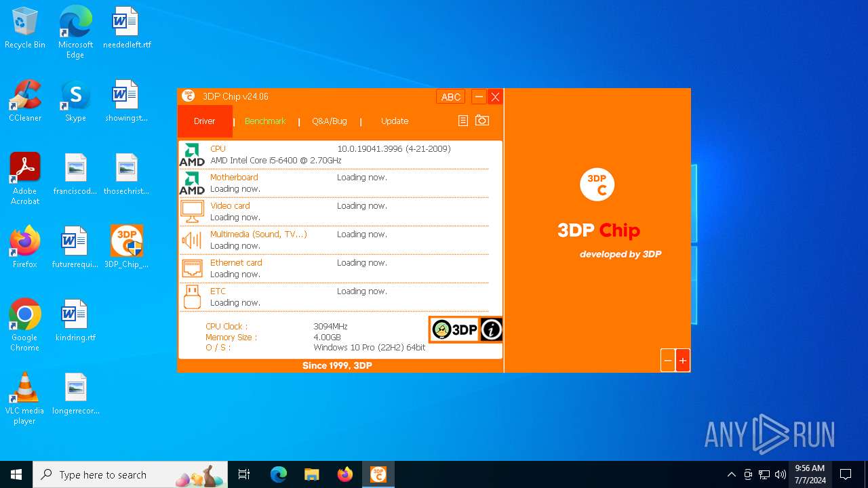Select the showingst... document on desktop
Screen dimensions: 868x488
[x=127, y=102]
